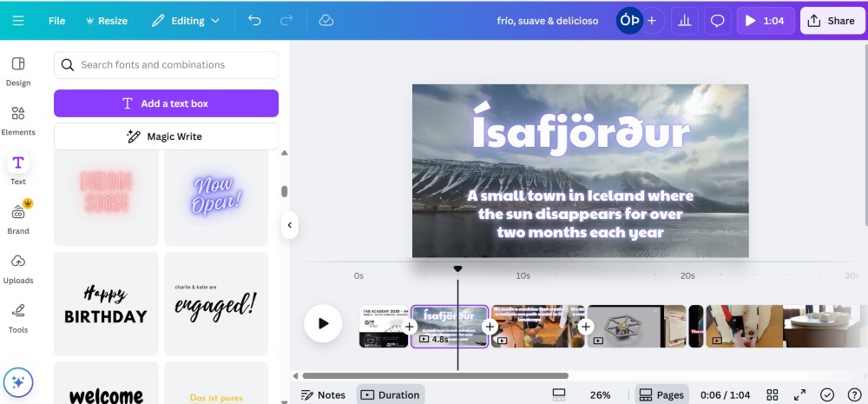Select the orange landscape machine page thumbnail
Image resolution: width=868 pixels, height=404 pixels.
(537, 327)
